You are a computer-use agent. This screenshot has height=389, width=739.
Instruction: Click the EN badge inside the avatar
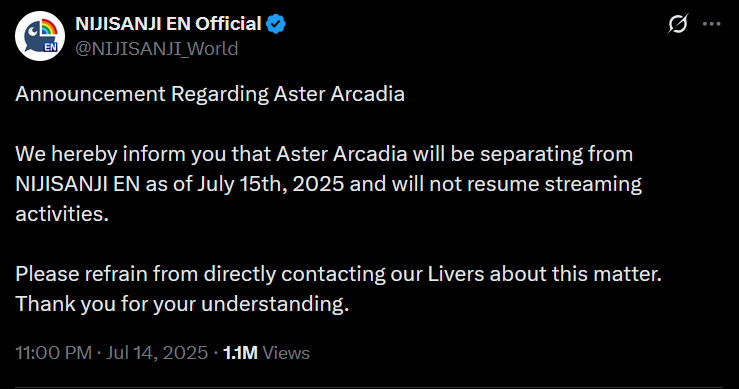[x=50, y=47]
